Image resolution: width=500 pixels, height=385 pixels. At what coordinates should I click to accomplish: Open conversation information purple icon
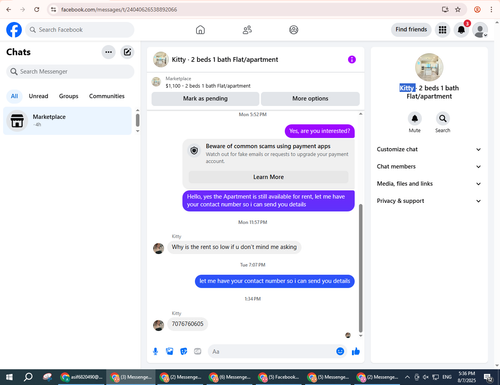pos(352,59)
